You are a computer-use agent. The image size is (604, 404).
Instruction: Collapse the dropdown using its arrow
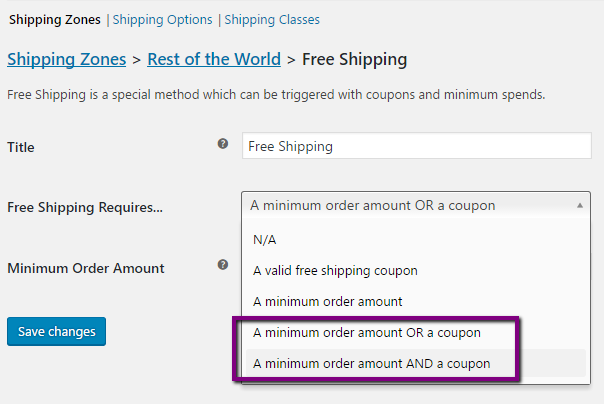point(581,206)
